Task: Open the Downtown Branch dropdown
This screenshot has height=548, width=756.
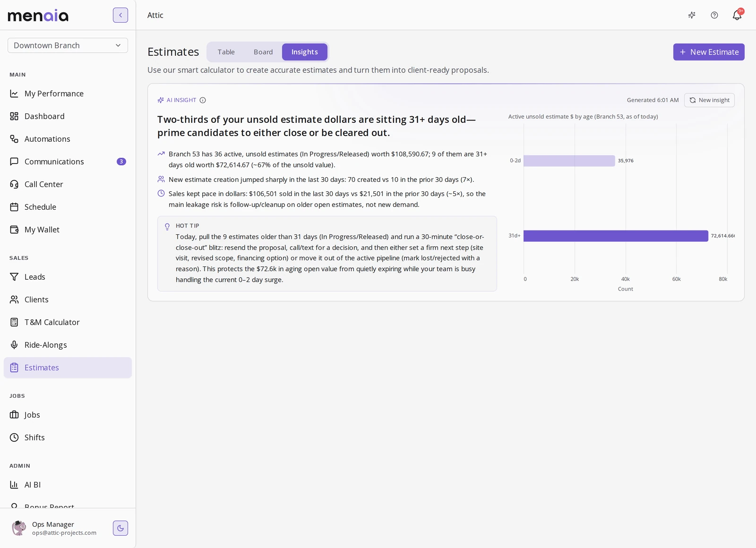Action: (x=68, y=45)
